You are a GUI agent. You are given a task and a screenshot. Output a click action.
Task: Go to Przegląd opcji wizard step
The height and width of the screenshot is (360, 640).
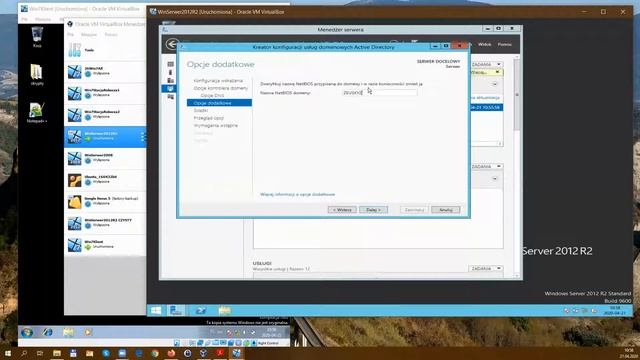coord(209,118)
